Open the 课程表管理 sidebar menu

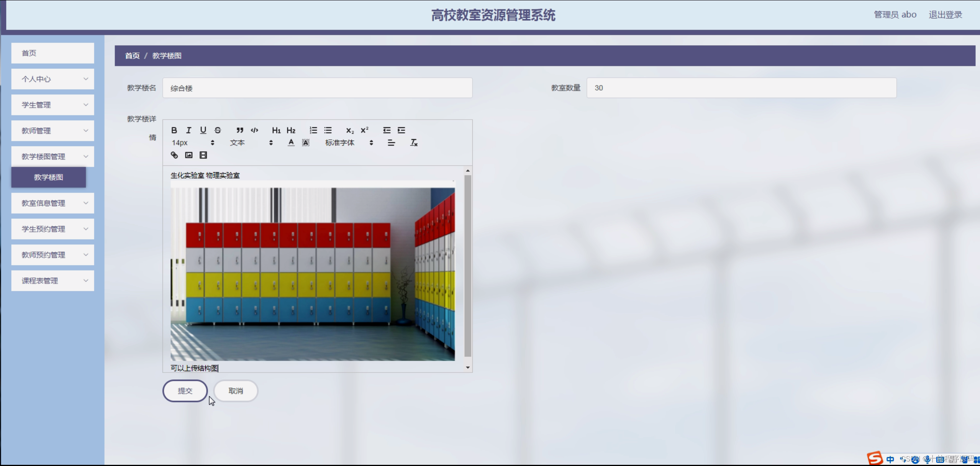pyautogui.click(x=52, y=280)
